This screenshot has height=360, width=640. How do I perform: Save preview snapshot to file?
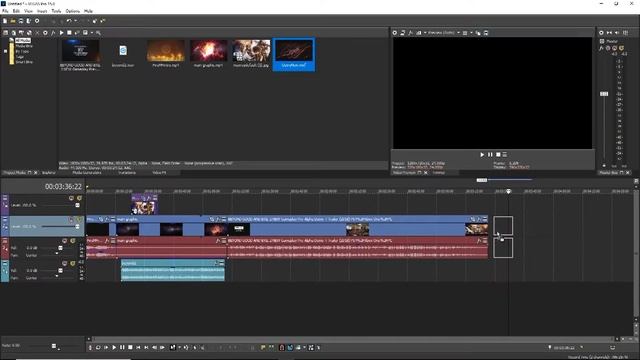[486, 33]
